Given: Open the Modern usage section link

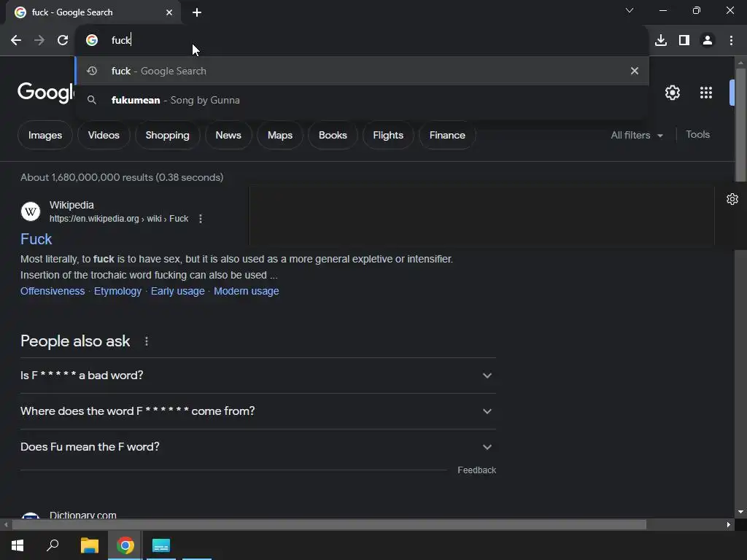Looking at the screenshot, I should pos(247,291).
